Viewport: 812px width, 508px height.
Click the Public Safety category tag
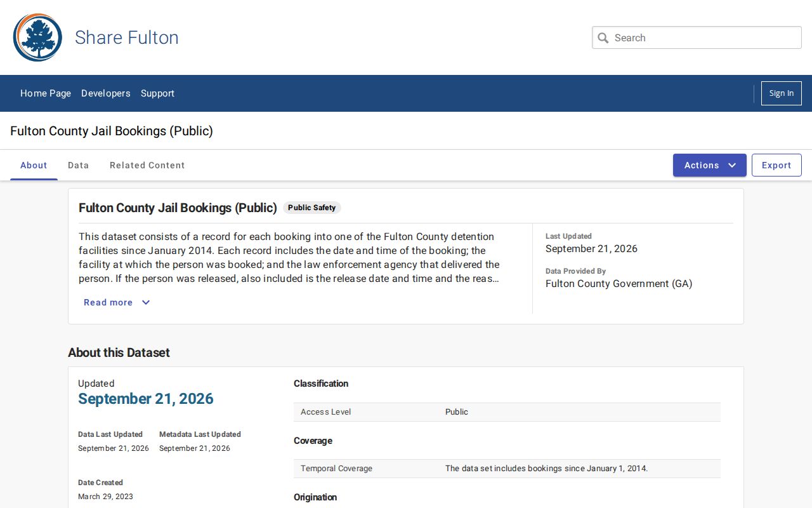pos(312,208)
